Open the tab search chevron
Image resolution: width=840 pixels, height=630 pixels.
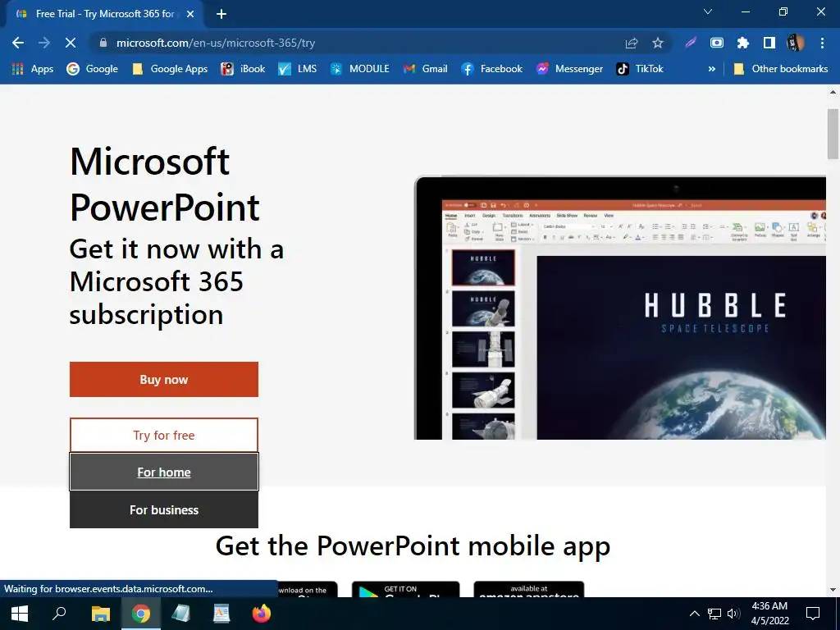(x=708, y=11)
